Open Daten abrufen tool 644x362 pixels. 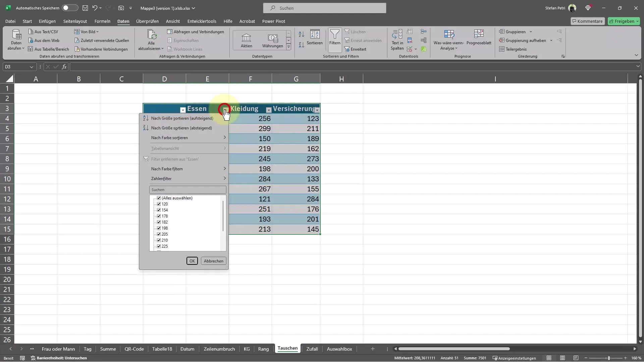(x=16, y=40)
